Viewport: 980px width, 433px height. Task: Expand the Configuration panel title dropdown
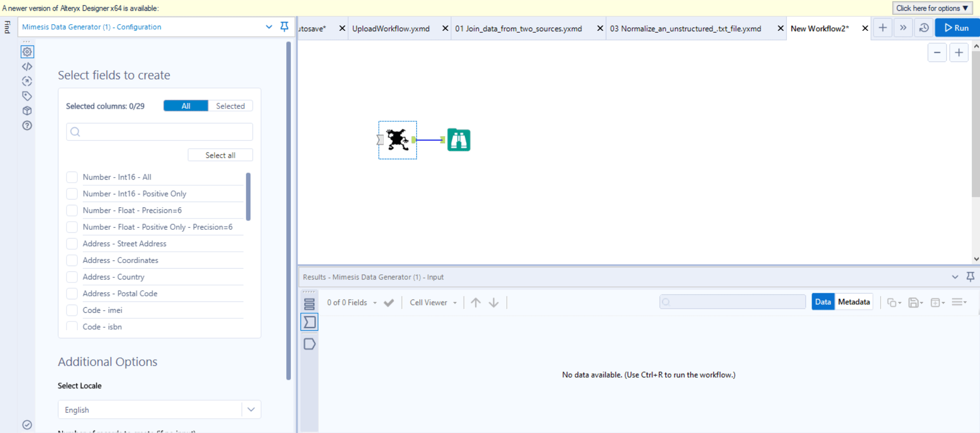[269, 27]
